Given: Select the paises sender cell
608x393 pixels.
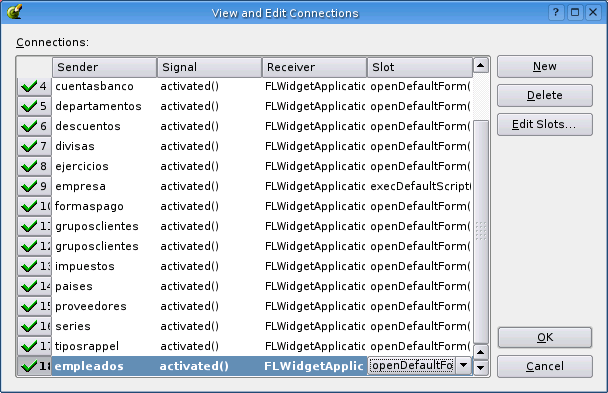Looking at the screenshot, I should (105, 286).
